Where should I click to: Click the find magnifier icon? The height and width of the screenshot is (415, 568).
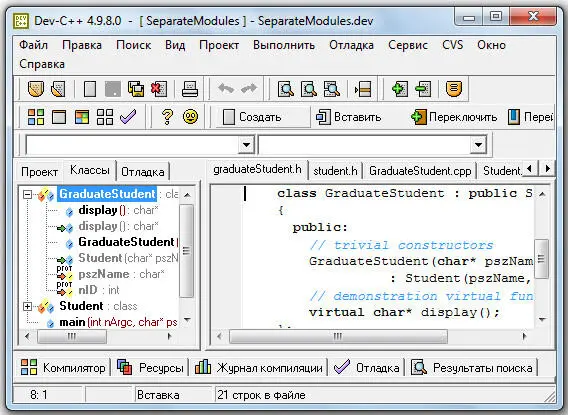click(286, 89)
